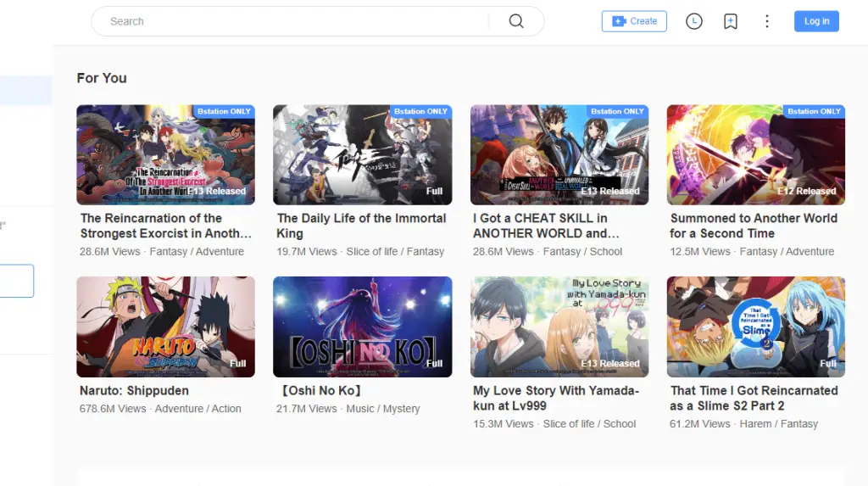The height and width of the screenshot is (486, 868).
Task: Open the Oshi No Ko thumbnail
Action: tap(362, 327)
